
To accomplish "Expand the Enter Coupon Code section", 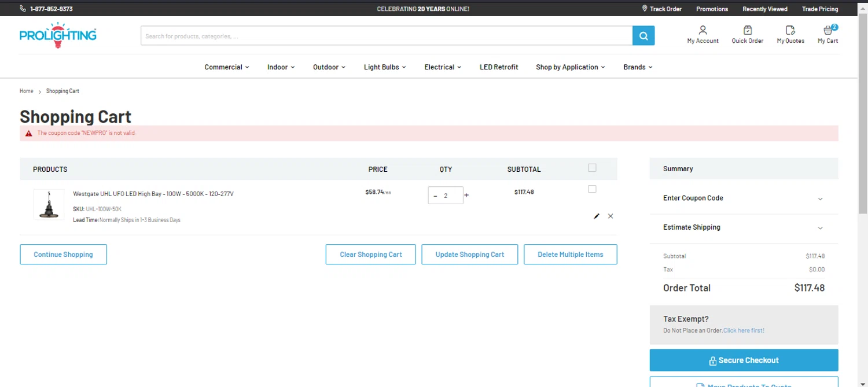I will click(744, 198).
